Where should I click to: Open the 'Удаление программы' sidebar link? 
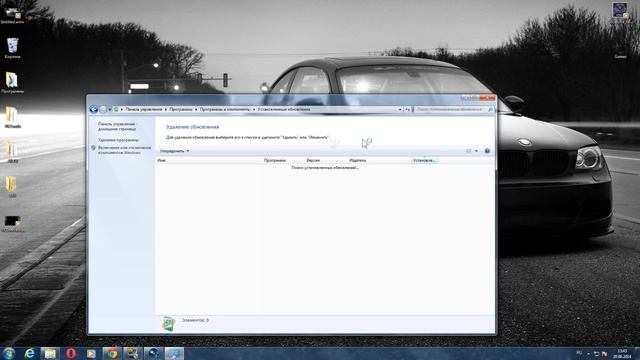(118, 140)
